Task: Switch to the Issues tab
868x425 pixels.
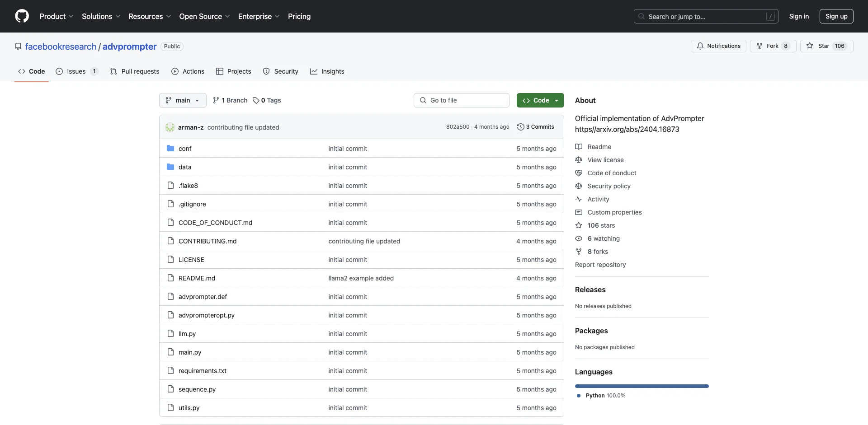Action: point(77,71)
